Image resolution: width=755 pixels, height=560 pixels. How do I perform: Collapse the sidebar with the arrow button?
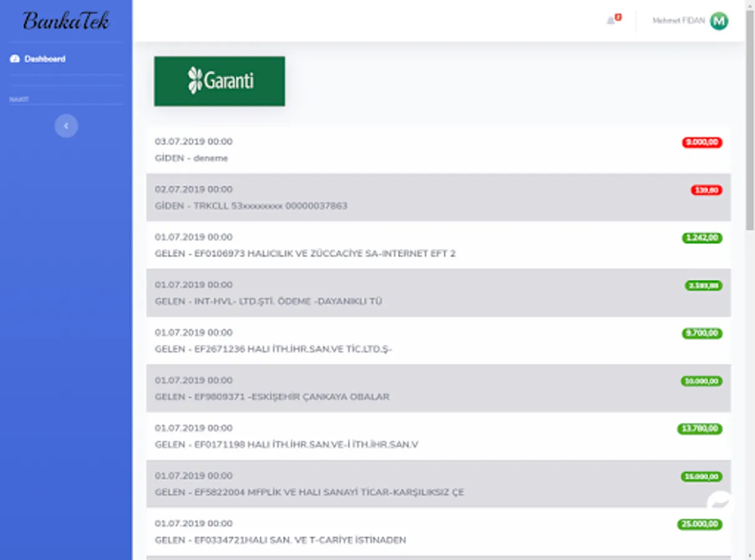point(66,126)
